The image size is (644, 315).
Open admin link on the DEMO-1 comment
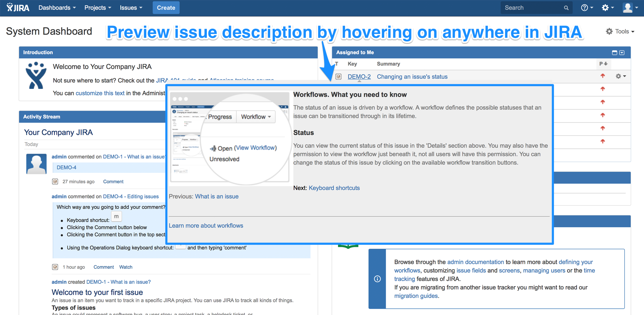point(59,156)
